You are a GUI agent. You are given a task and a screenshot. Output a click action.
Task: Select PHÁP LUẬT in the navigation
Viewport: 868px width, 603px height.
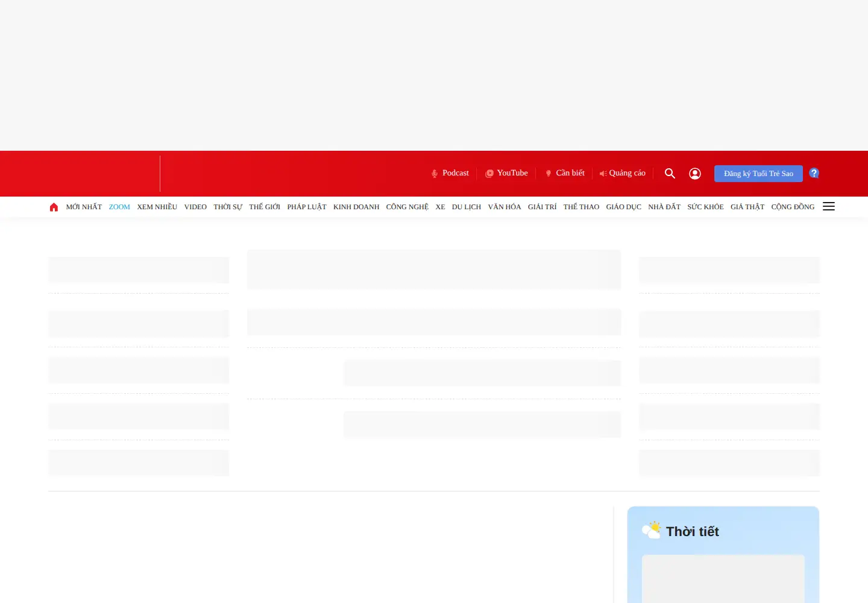[307, 207]
